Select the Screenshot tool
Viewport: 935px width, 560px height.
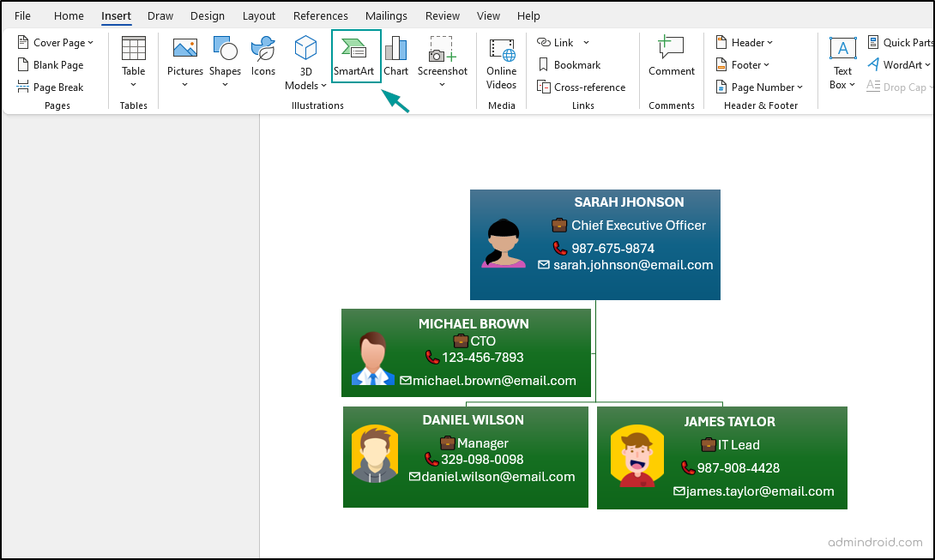[442, 62]
